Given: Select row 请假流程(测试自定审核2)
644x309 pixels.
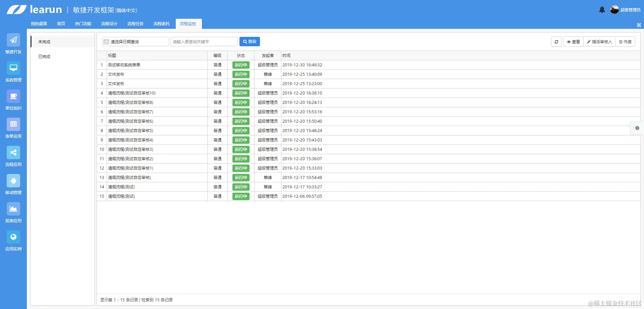Looking at the screenshot, I should pyautogui.click(x=369, y=159).
